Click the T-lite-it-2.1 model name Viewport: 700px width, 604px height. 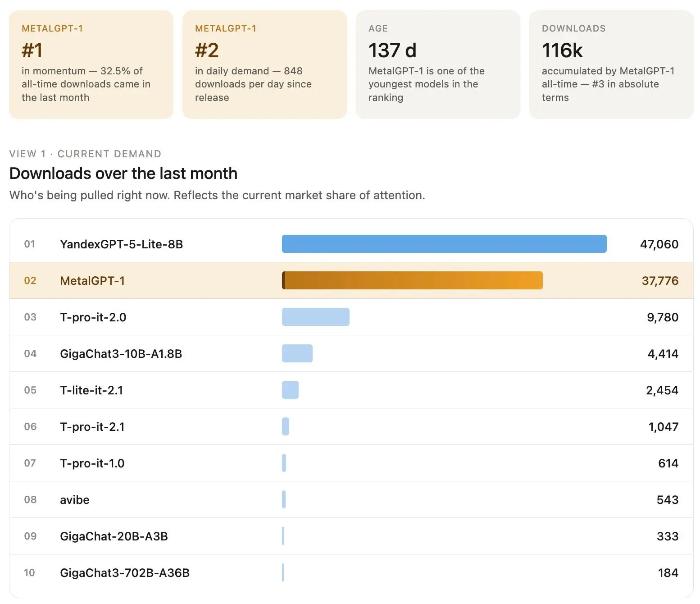pyautogui.click(x=91, y=390)
